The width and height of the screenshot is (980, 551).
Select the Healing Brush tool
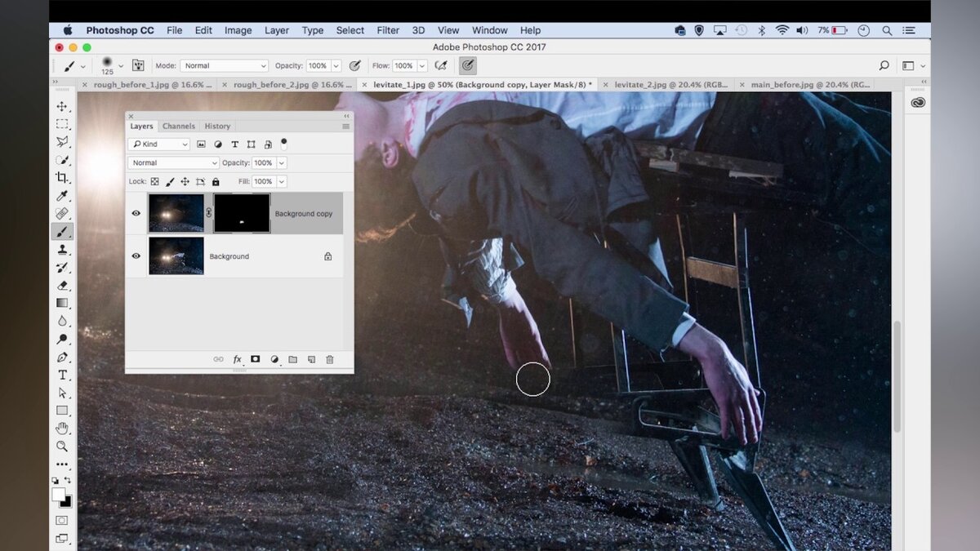coord(62,214)
